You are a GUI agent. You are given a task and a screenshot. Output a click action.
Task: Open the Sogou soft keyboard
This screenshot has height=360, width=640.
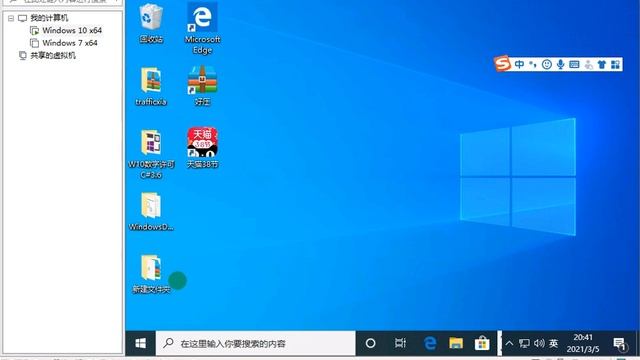574,64
